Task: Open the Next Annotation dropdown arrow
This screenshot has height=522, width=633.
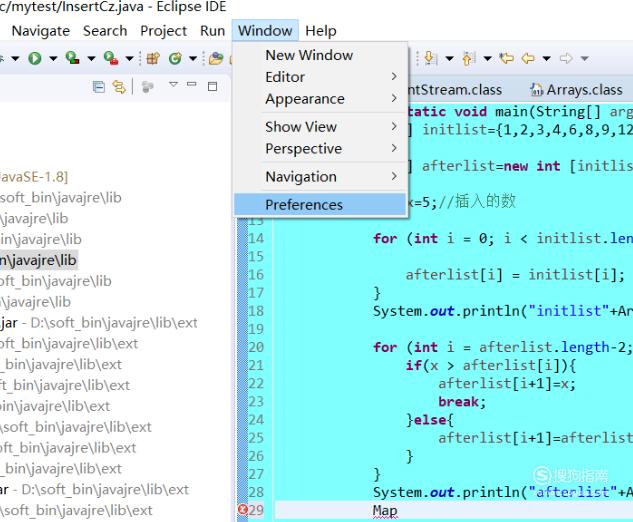Action: click(x=449, y=59)
